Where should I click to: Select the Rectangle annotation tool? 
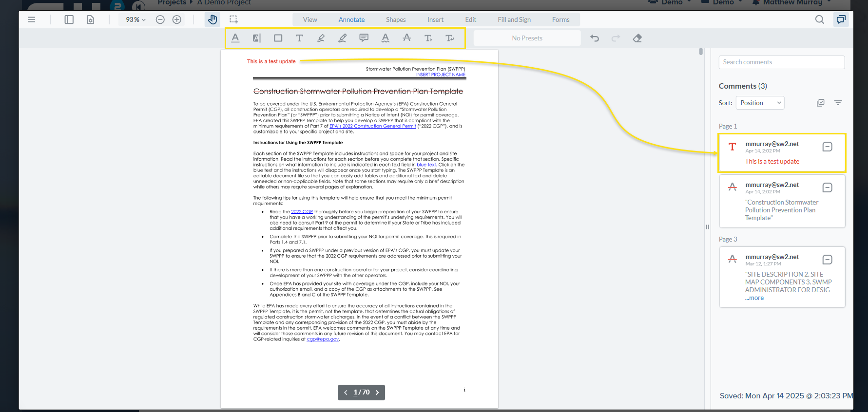pyautogui.click(x=278, y=38)
